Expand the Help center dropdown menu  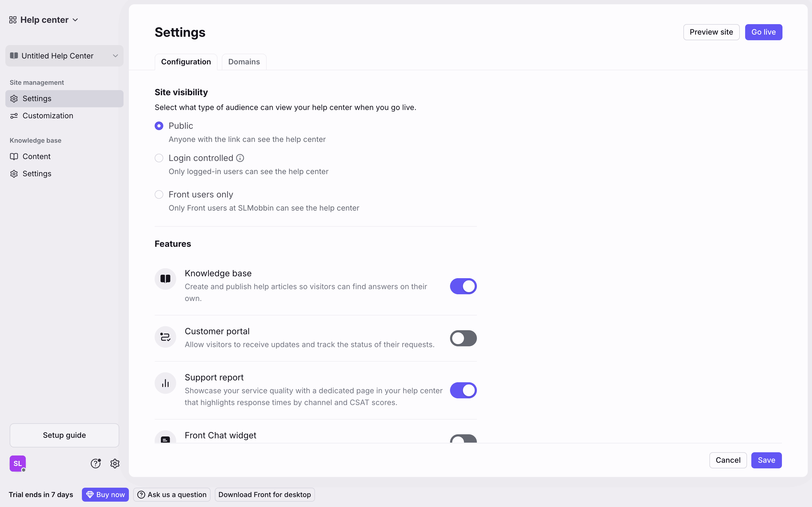75,20
